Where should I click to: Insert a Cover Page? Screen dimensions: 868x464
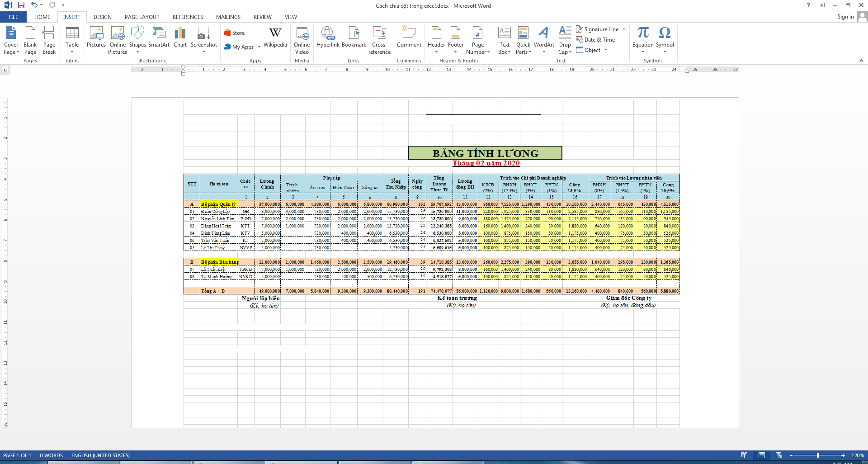pos(11,40)
